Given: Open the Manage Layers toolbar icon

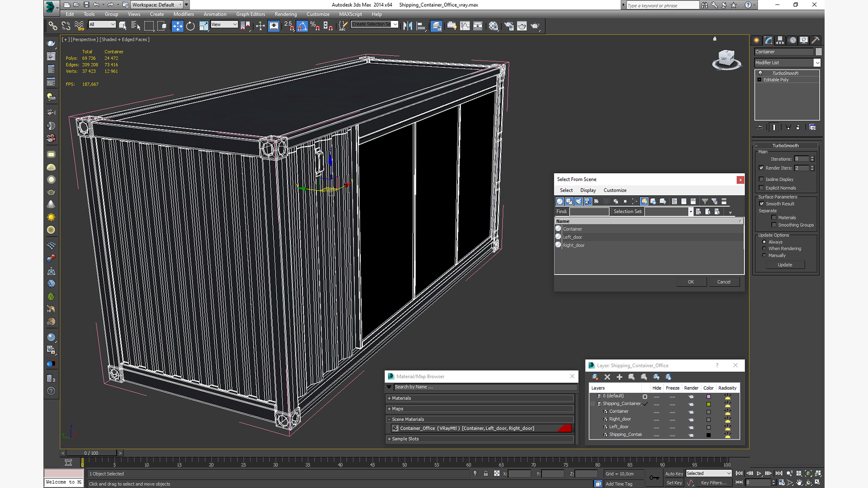Looking at the screenshot, I should click(436, 26).
